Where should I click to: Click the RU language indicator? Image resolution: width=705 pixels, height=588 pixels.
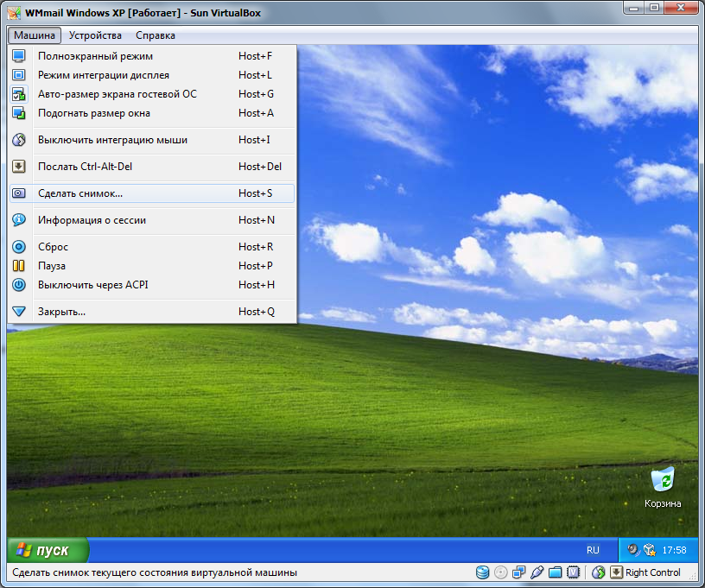click(x=593, y=550)
